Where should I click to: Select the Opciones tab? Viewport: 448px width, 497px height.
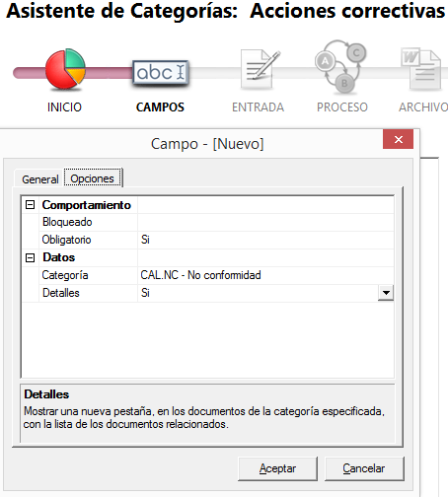pyautogui.click(x=93, y=178)
